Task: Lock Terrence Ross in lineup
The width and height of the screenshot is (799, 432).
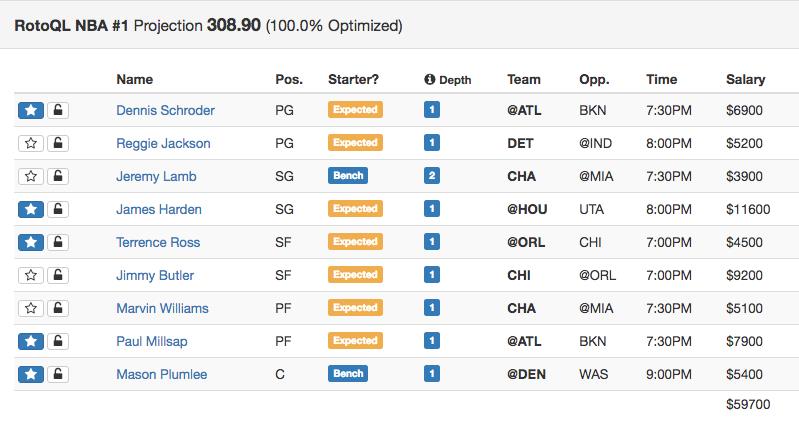Action: (x=58, y=242)
